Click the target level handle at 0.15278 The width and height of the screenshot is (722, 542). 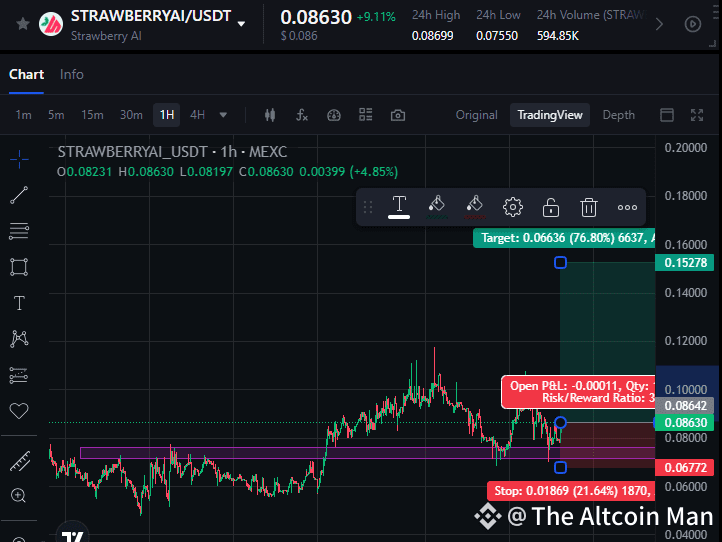click(560, 262)
